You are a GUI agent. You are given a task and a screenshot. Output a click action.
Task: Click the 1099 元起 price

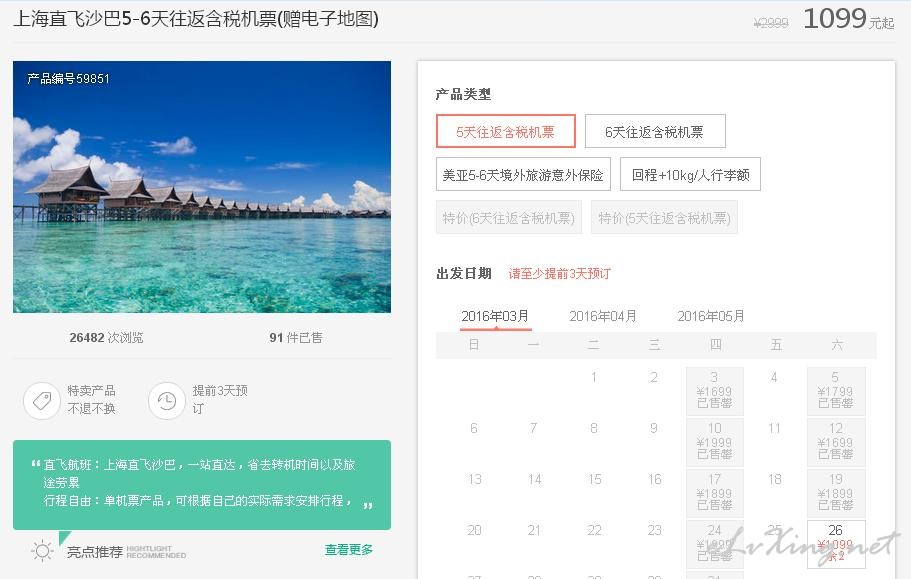(x=848, y=19)
